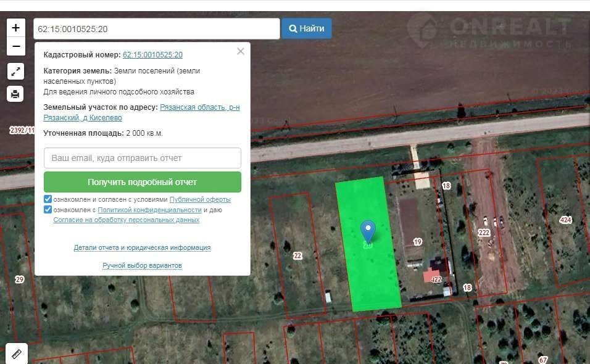Open the ruler measurement tool
The image size is (590, 364).
coord(16,354)
